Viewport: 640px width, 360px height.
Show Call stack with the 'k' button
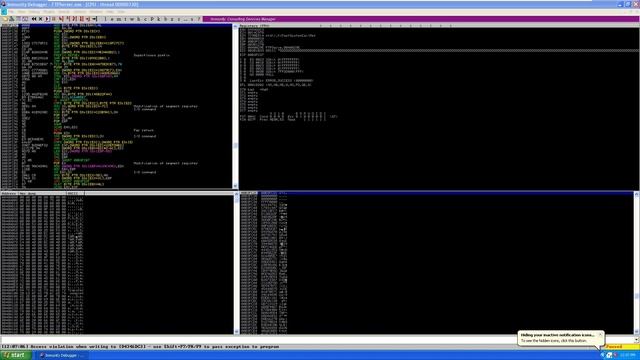(159, 19)
